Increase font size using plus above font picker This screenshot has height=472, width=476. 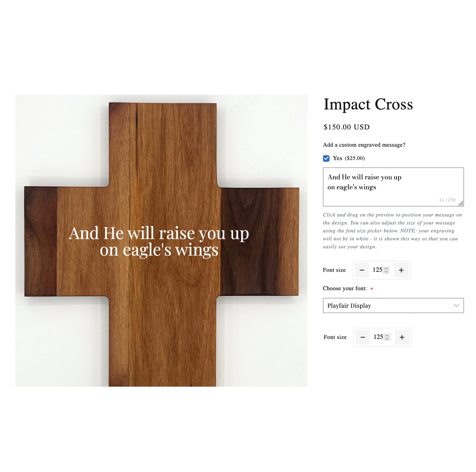pyautogui.click(x=401, y=270)
